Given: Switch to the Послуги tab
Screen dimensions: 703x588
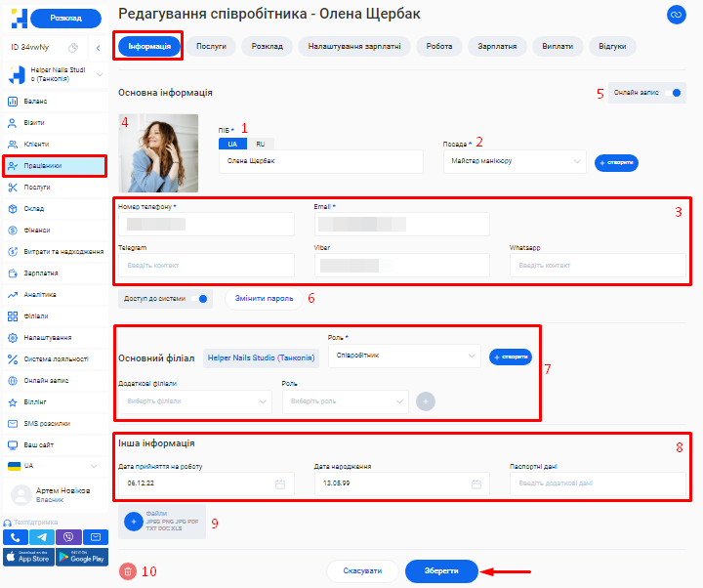Looking at the screenshot, I should coord(211,46).
